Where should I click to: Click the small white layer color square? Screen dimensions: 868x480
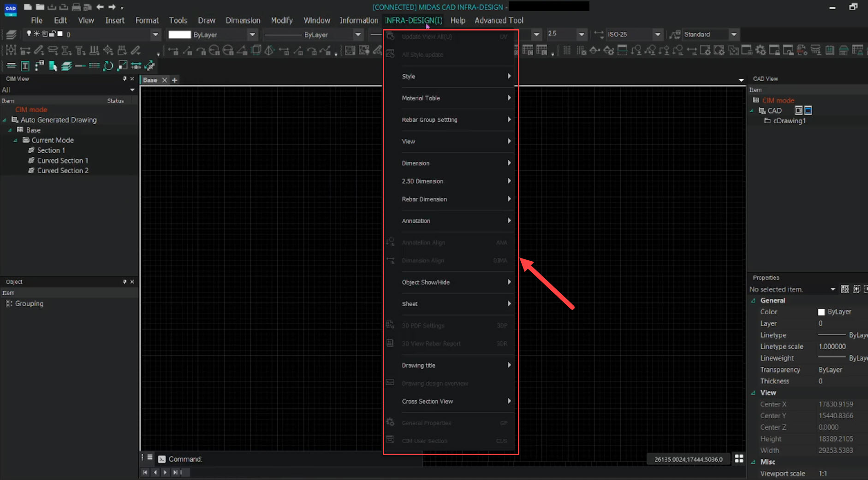[60, 34]
